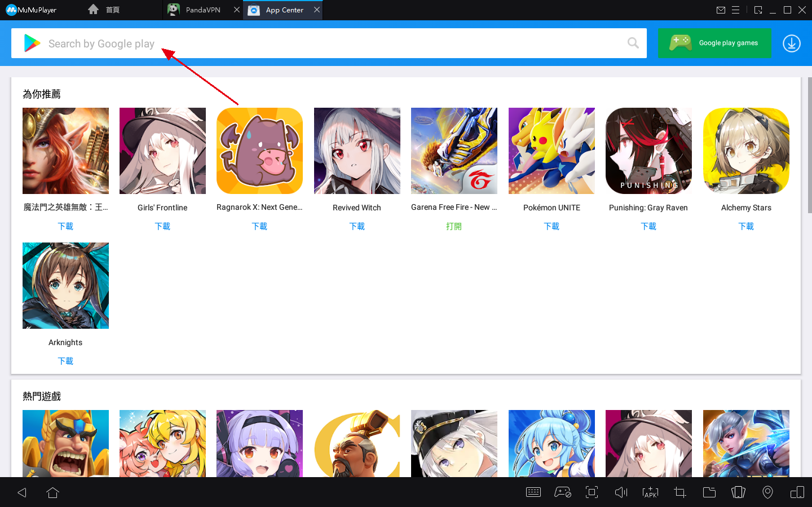Click the fullscreen screenshot frame icon
Viewport: 812px width, 507px height.
click(x=592, y=492)
